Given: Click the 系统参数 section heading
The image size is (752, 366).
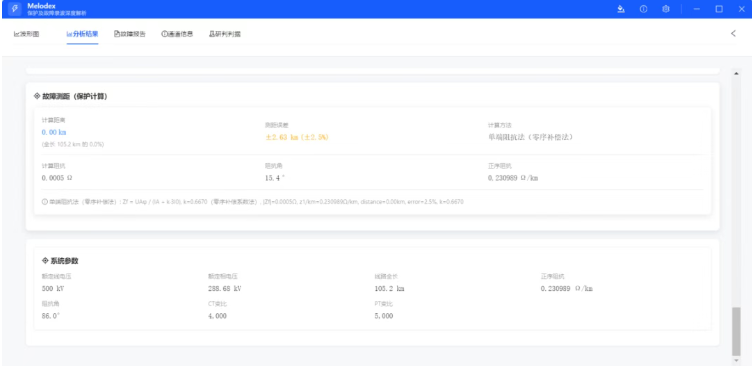Looking at the screenshot, I should [60, 261].
